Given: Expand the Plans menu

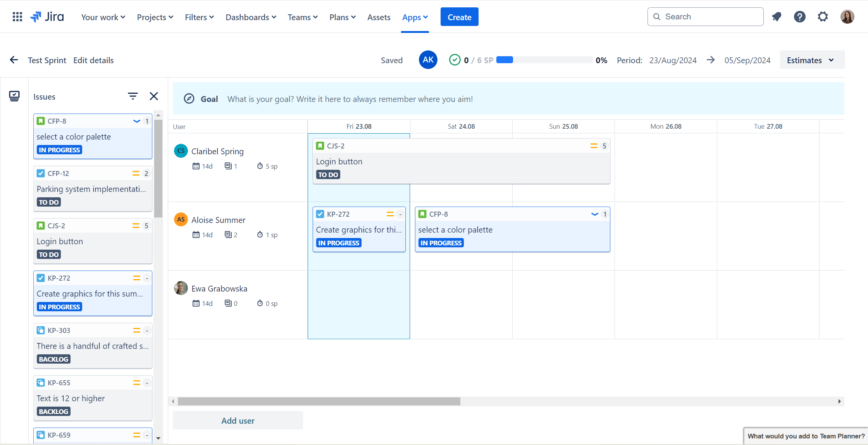Looking at the screenshot, I should click(x=343, y=17).
